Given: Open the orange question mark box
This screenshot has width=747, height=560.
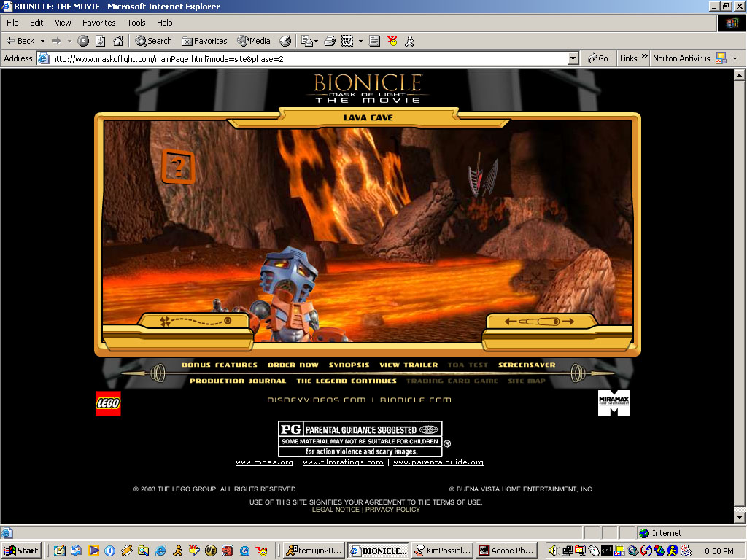Looking at the screenshot, I should pyautogui.click(x=177, y=167).
